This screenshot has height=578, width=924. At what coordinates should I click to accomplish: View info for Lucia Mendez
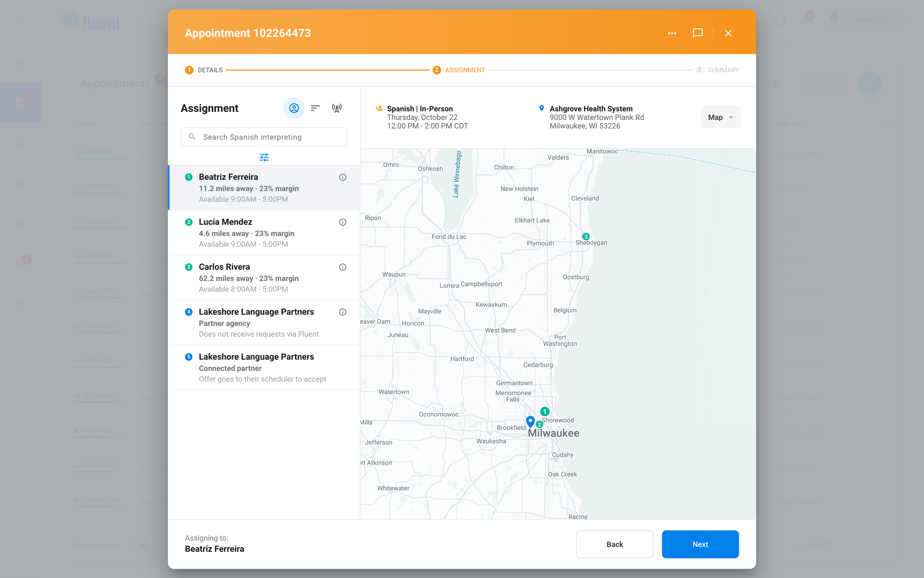click(343, 222)
